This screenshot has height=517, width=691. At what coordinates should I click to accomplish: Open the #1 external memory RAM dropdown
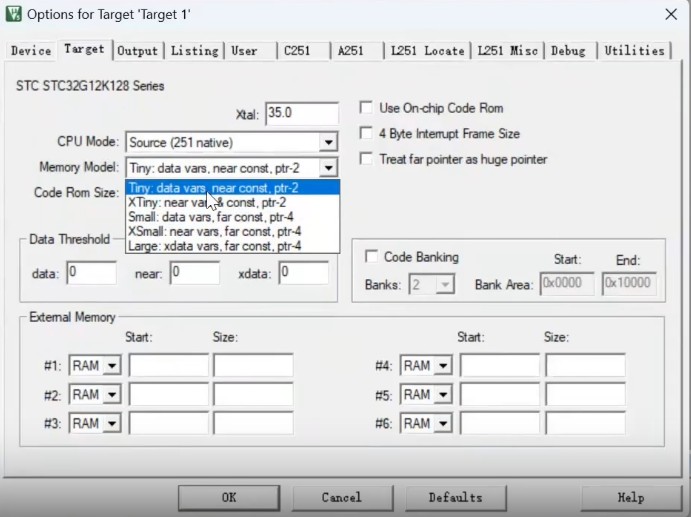110,366
